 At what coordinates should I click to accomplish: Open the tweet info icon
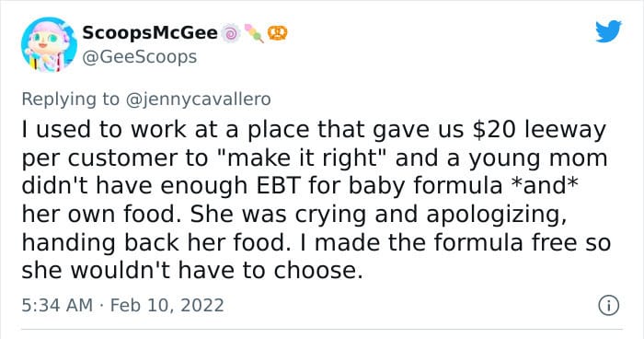609,306
